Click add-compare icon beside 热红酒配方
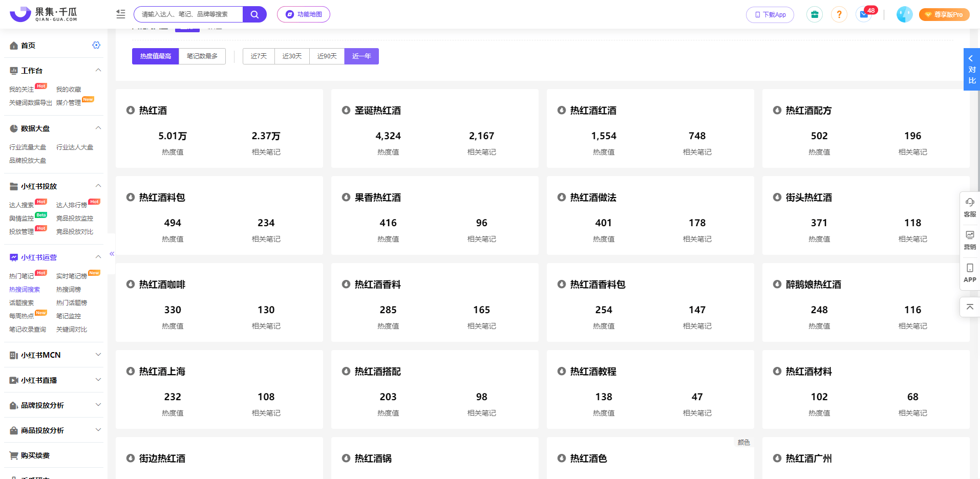The image size is (980, 479). tap(777, 110)
